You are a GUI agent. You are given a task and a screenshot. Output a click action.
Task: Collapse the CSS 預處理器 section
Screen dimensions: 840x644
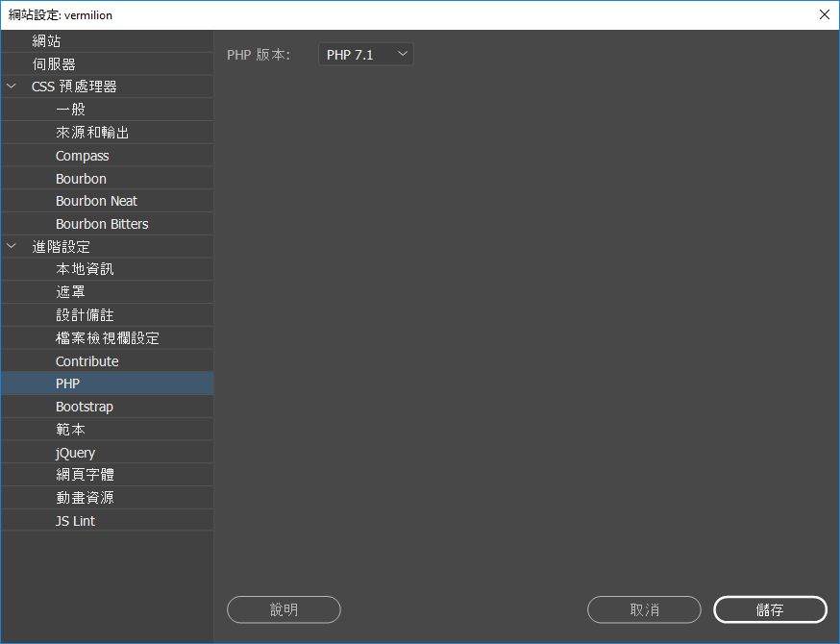(12, 86)
